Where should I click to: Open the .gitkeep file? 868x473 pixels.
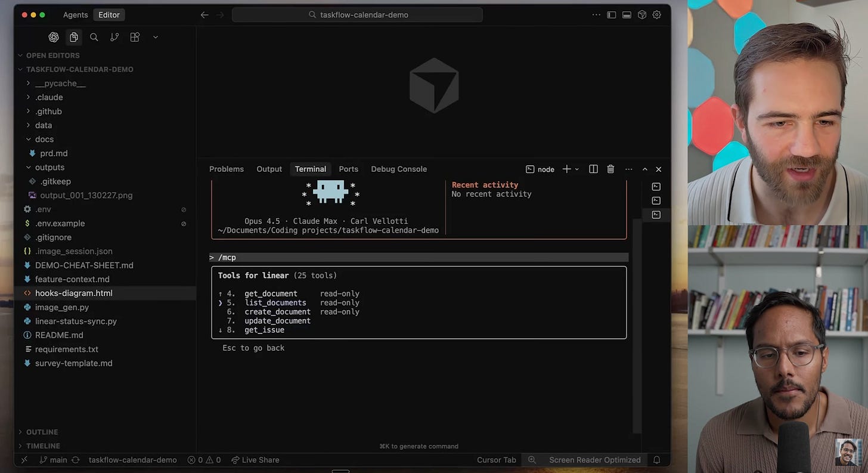tap(55, 181)
